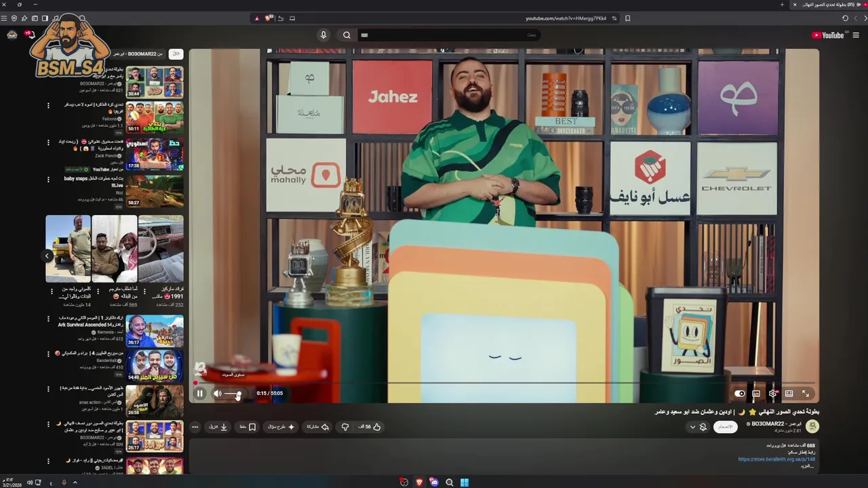Expand the description with ...المزيد
The image size is (868, 488).
[807, 466]
